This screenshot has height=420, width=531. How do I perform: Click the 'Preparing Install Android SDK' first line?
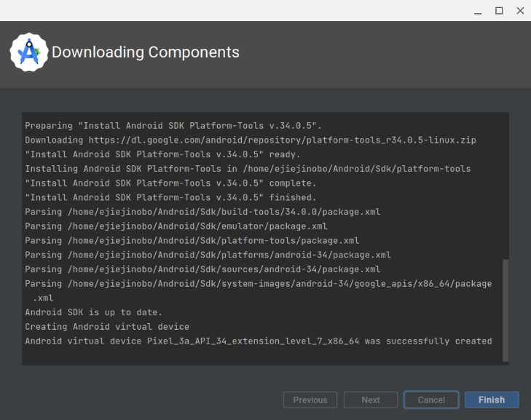tap(173, 125)
